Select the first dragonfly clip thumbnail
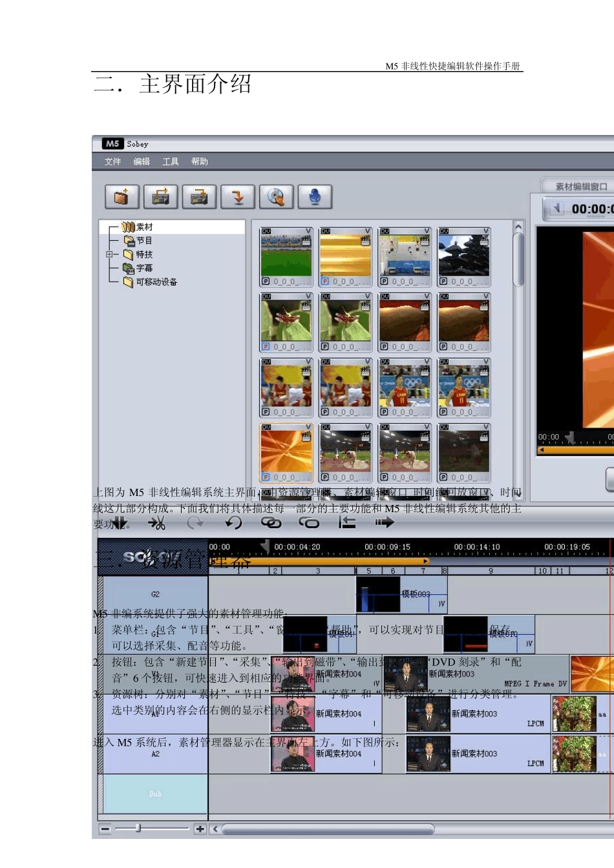 tap(286, 322)
